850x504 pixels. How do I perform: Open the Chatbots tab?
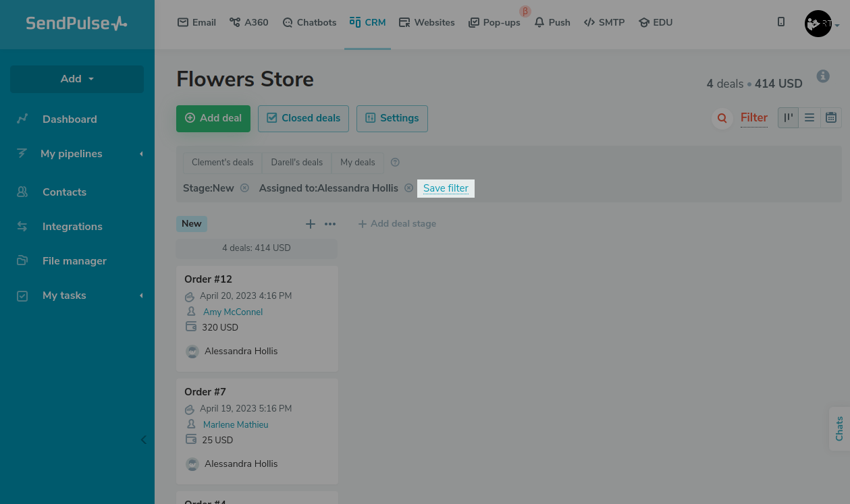tap(309, 22)
